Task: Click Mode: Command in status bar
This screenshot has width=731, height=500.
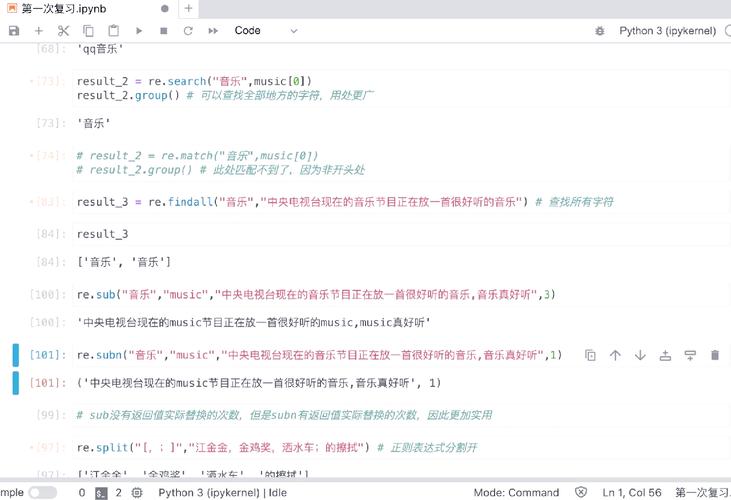Action: coord(516,493)
